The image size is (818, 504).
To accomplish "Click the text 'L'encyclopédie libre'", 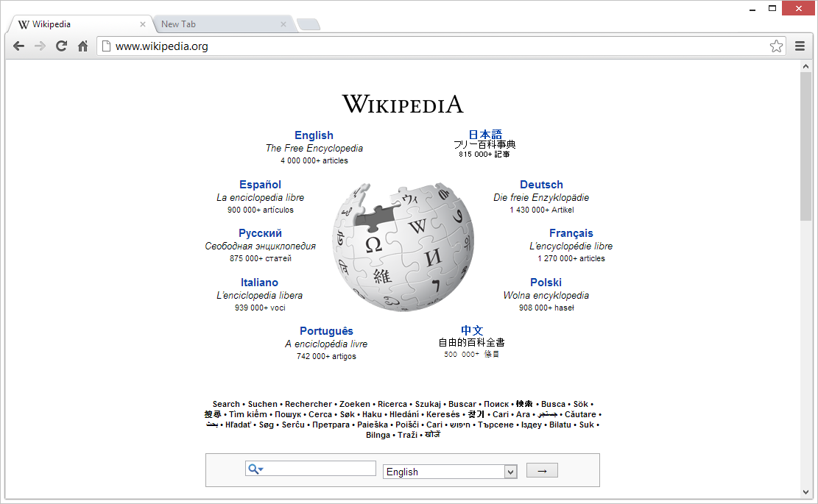I will click(571, 246).
